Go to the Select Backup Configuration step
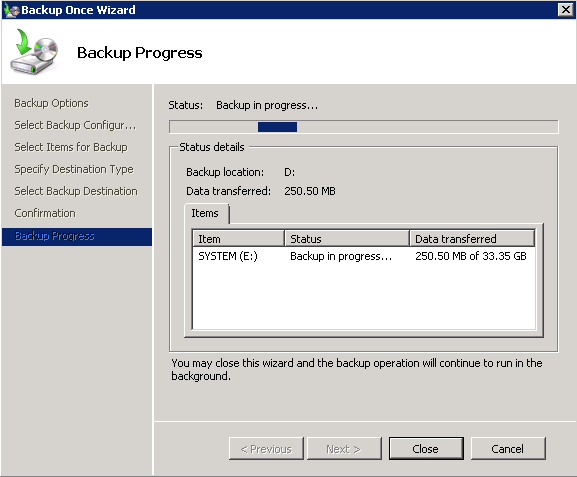The height and width of the screenshot is (477, 577). pos(75,126)
